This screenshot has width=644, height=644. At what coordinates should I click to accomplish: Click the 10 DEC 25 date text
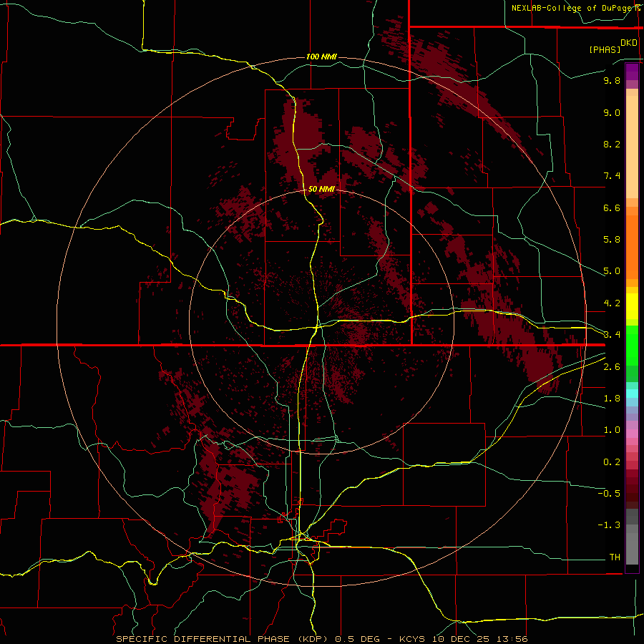point(459,639)
